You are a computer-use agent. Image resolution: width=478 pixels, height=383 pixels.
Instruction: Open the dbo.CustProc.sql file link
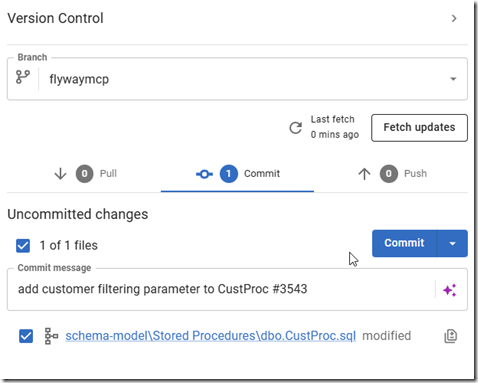click(211, 336)
